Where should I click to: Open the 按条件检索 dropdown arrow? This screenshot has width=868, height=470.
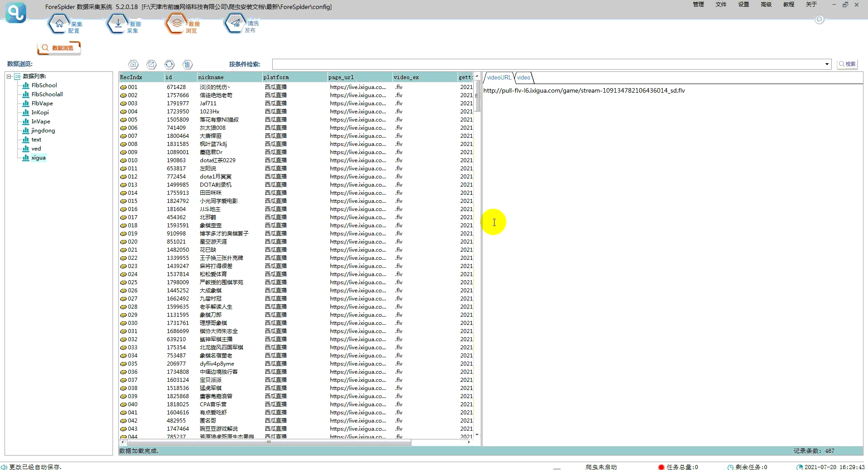click(x=827, y=64)
